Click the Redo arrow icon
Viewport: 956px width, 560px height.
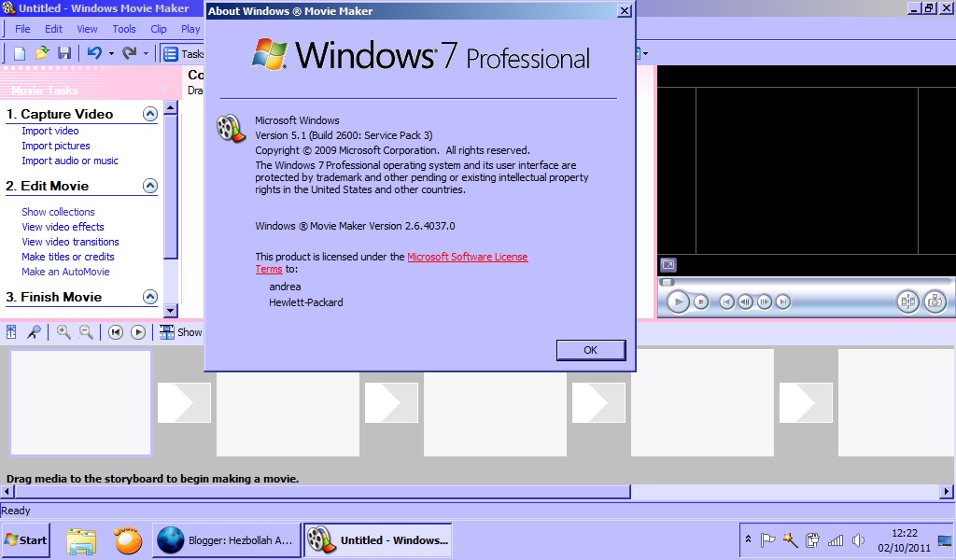(129, 53)
